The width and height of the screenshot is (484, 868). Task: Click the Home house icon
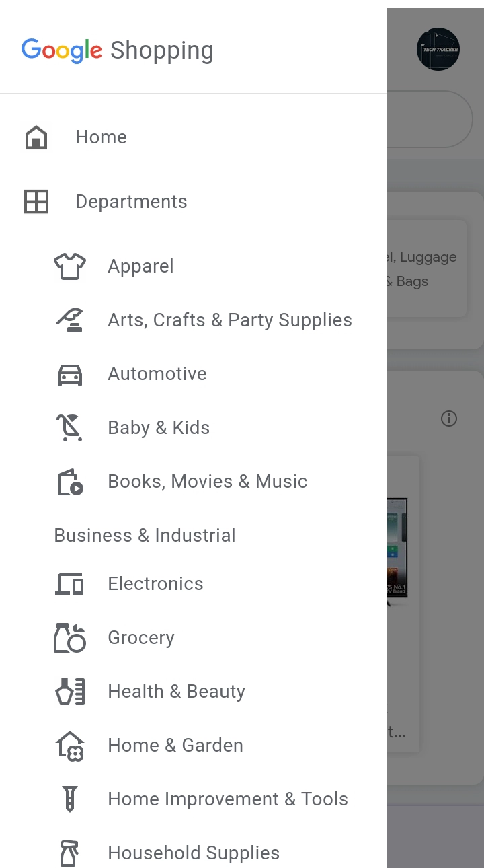(x=36, y=137)
